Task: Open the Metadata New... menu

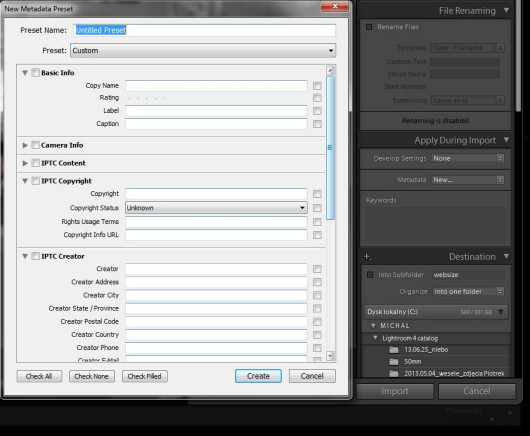Action: click(468, 180)
